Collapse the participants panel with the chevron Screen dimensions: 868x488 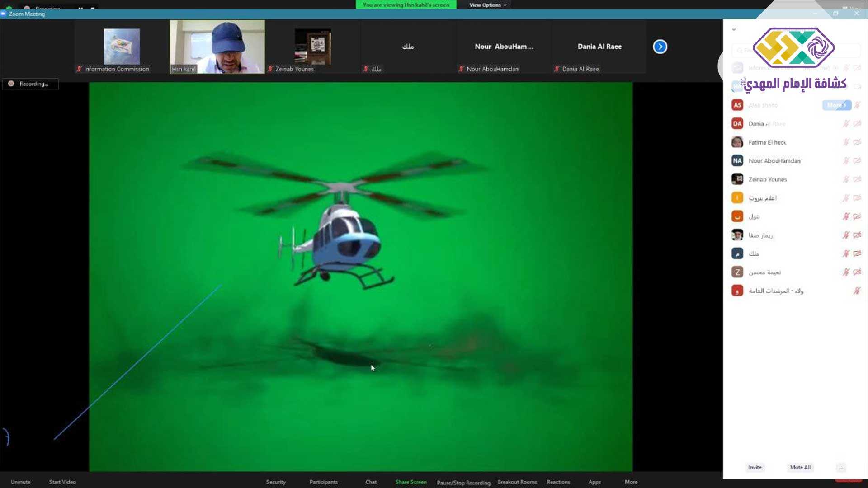tap(734, 30)
